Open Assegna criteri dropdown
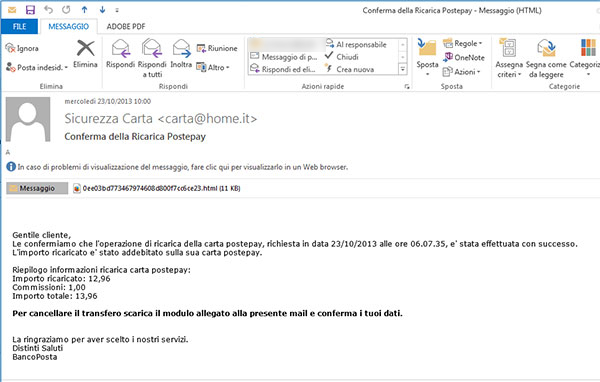The height and width of the screenshot is (382, 600). [509, 58]
